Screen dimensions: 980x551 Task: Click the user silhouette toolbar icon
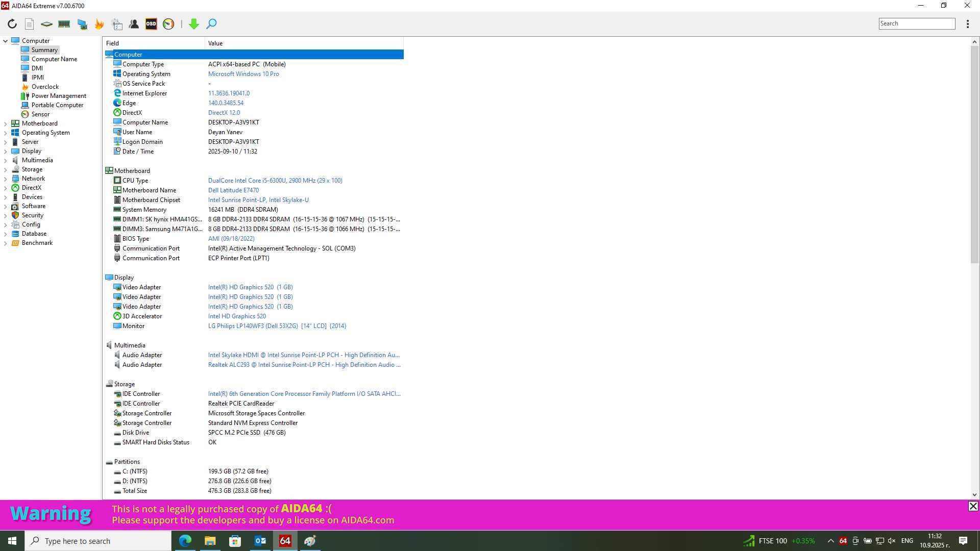134,24
